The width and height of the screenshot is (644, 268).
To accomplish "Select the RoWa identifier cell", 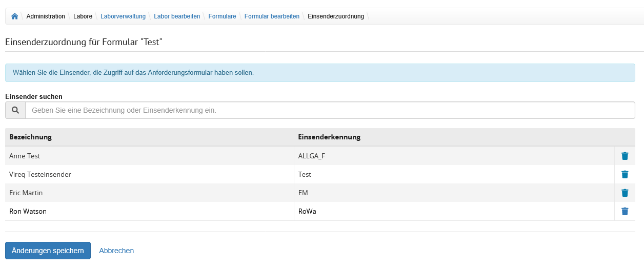I will point(307,211).
